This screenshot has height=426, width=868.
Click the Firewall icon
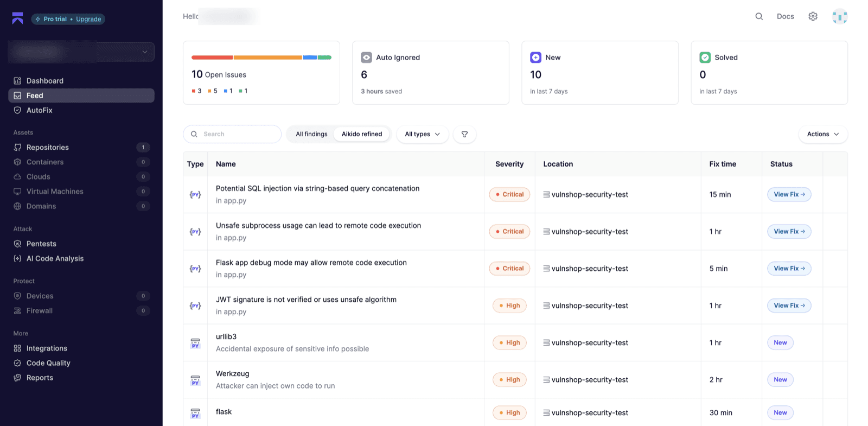17,311
